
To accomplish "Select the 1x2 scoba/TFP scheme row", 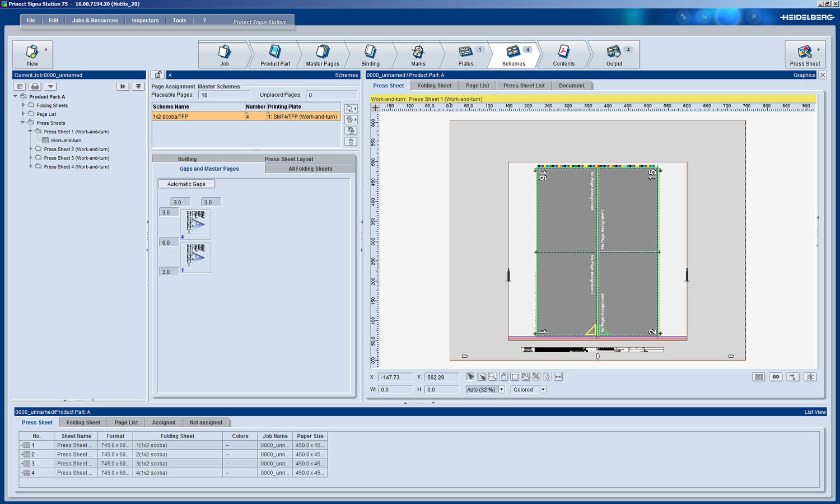I will (198, 116).
